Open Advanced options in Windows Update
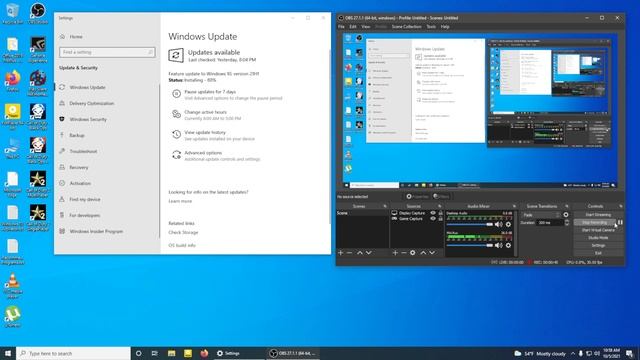The height and width of the screenshot is (360, 640). pyautogui.click(x=216, y=156)
